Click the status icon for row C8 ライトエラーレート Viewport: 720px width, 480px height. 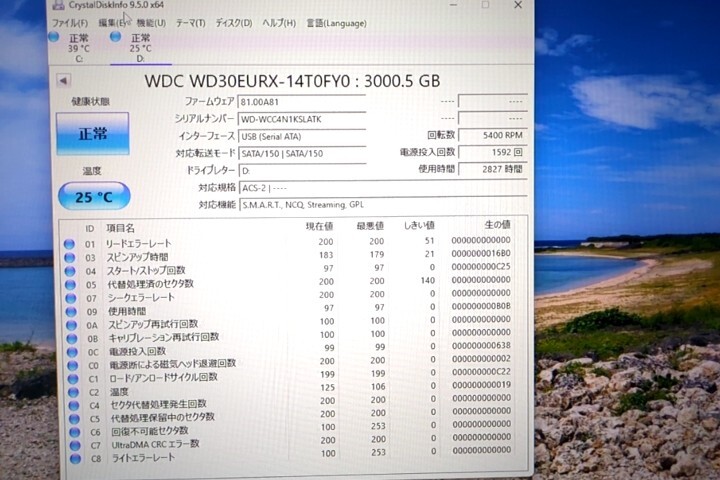pos(76,458)
